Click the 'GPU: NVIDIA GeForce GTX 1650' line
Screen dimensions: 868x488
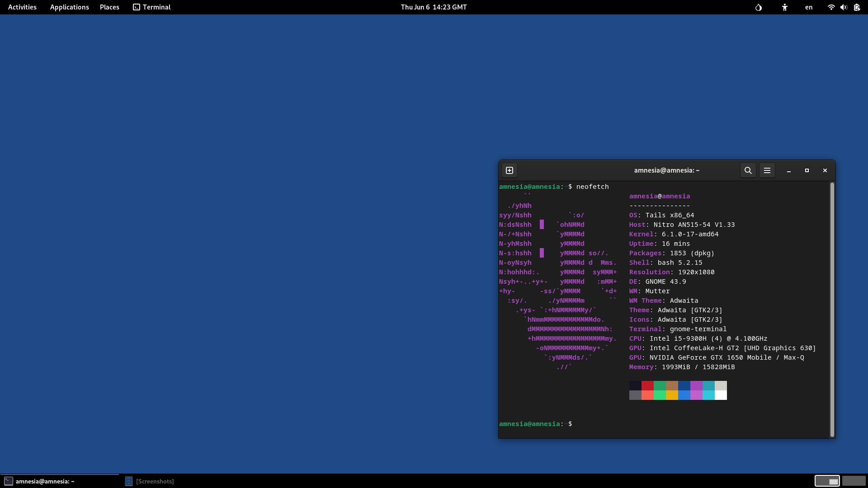coord(717,357)
